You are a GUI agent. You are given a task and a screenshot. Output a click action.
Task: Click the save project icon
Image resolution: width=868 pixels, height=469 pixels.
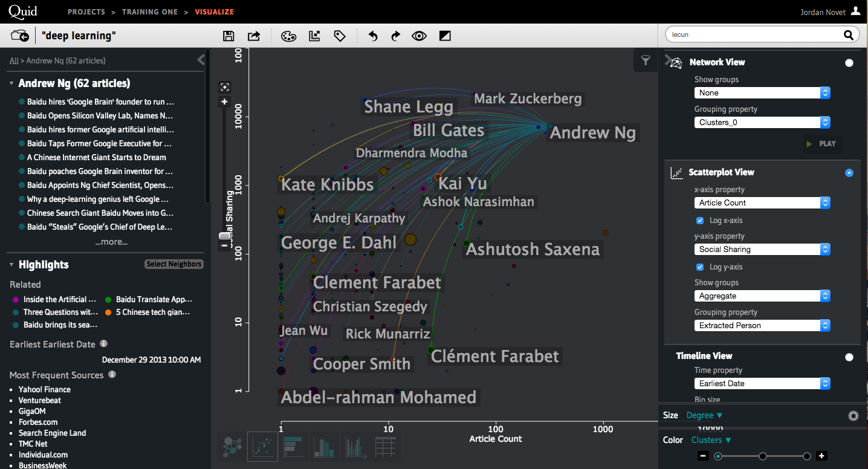pyautogui.click(x=228, y=36)
